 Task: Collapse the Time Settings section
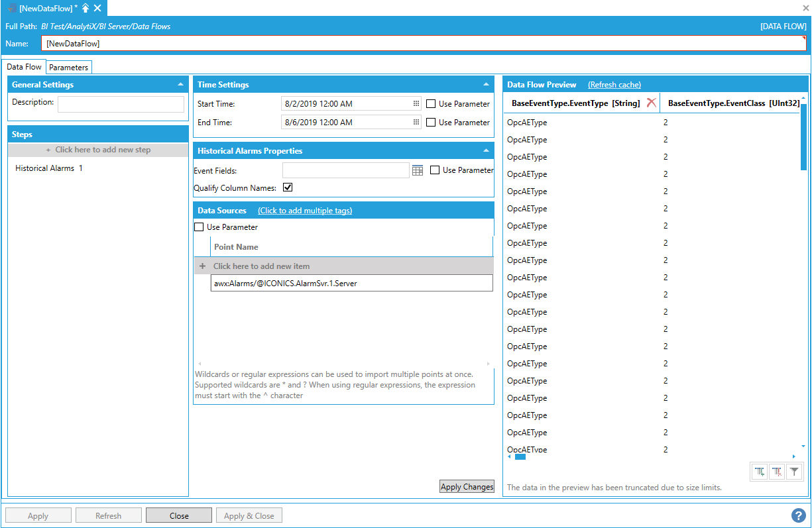click(x=486, y=85)
